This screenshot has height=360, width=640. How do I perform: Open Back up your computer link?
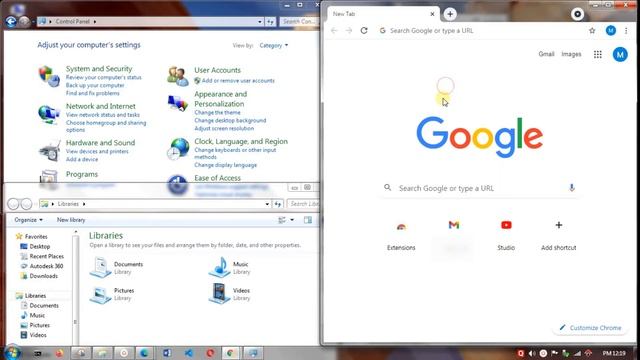click(x=95, y=85)
